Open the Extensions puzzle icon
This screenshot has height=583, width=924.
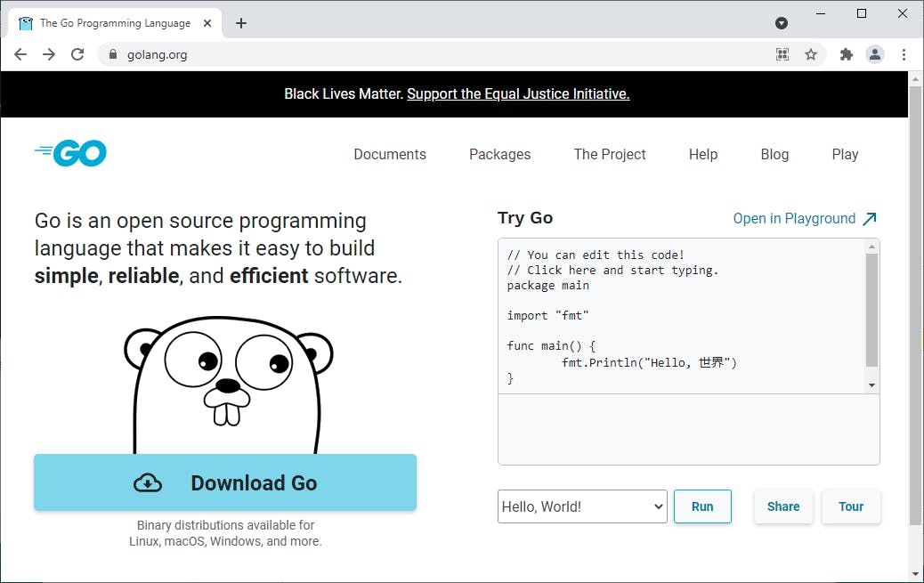pos(847,55)
